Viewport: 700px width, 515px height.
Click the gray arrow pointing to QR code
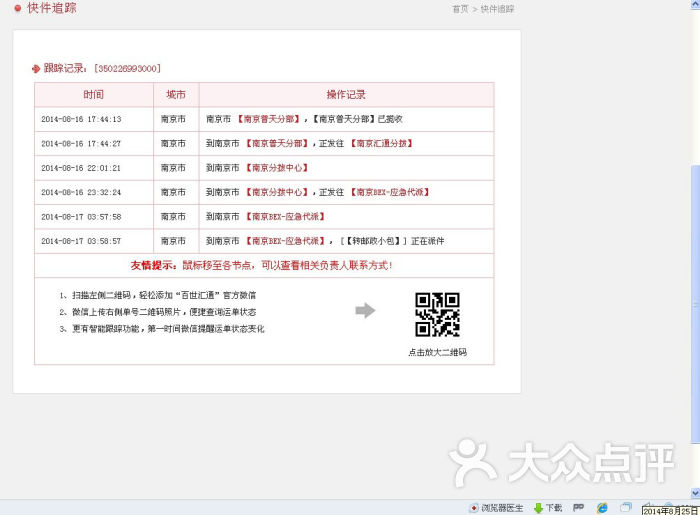pyautogui.click(x=365, y=310)
